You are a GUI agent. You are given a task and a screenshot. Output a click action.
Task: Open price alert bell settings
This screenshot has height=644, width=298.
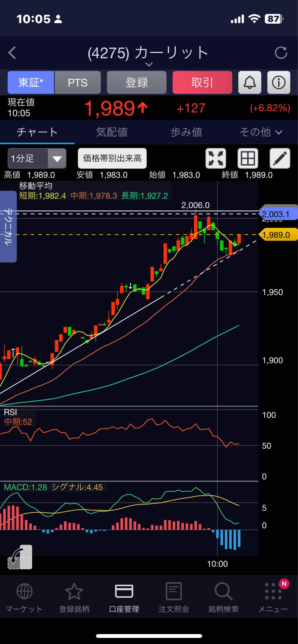[x=249, y=82]
